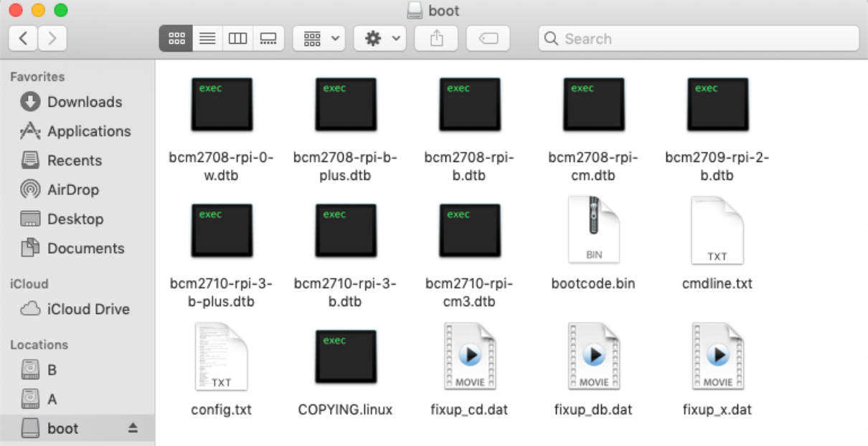Screen dimensions: 868x446
Task: Click the file name cmdline.txt
Action: (717, 283)
